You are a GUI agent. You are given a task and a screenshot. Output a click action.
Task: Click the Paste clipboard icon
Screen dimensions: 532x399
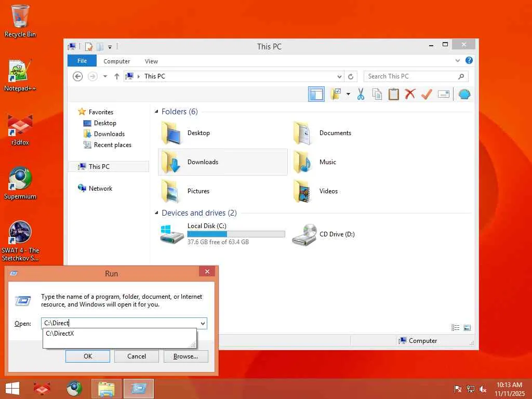(394, 94)
